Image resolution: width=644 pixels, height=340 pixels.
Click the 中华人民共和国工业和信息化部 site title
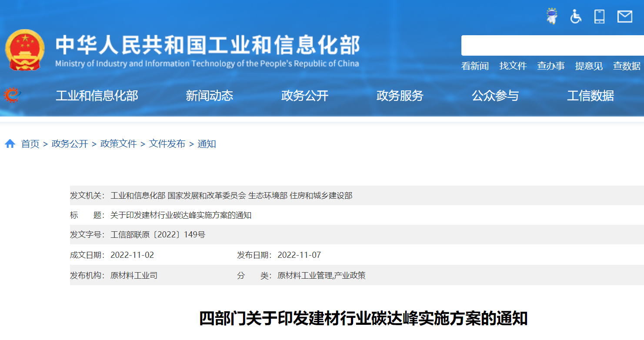[208, 45]
